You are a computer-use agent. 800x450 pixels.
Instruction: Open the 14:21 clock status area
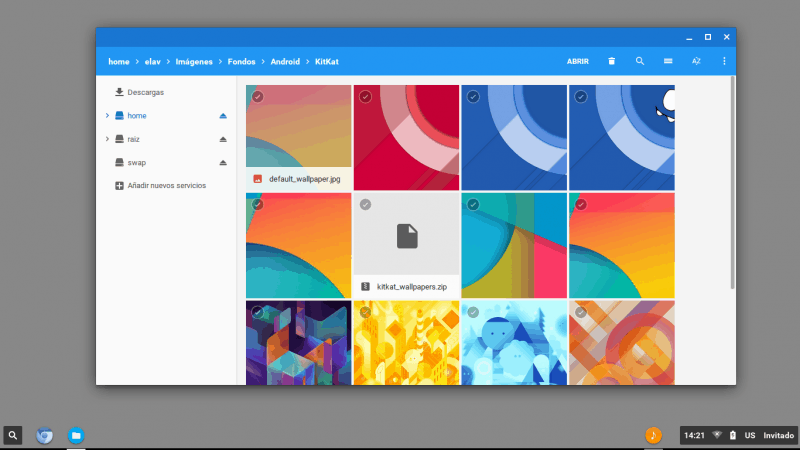coord(694,435)
